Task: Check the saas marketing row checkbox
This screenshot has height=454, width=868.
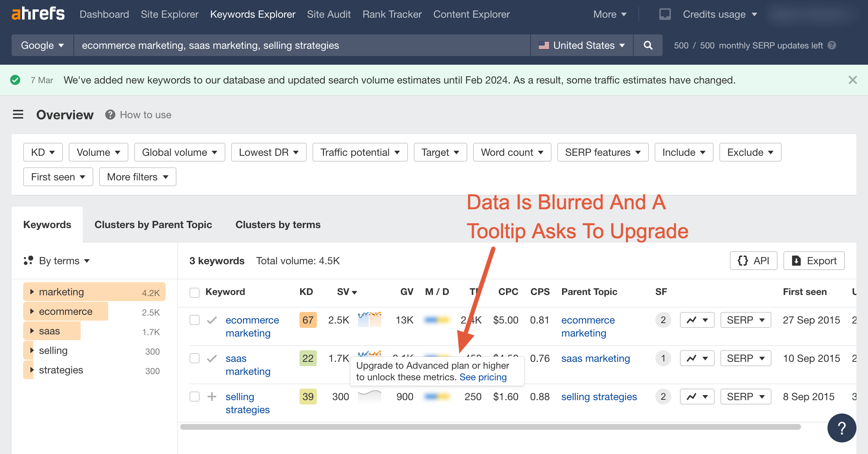Action: [195, 358]
